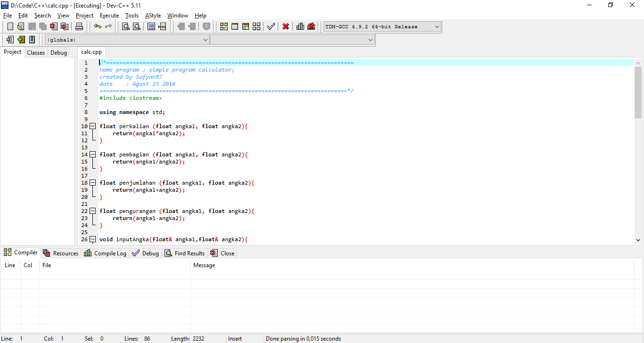Image resolution: width=644 pixels, height=343 pixels.
Task: Click the Rebuild All toolbar icon
Action: [256, 26]
